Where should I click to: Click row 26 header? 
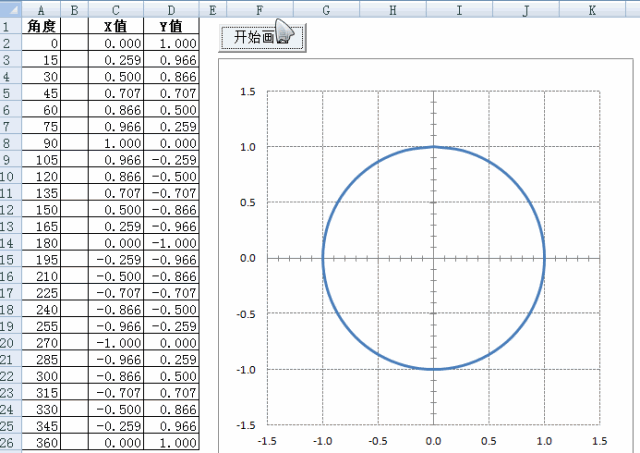tap(10, 442)
